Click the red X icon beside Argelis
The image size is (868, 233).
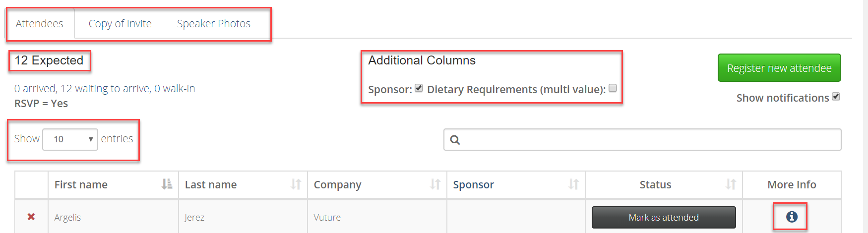pos(31,217)
